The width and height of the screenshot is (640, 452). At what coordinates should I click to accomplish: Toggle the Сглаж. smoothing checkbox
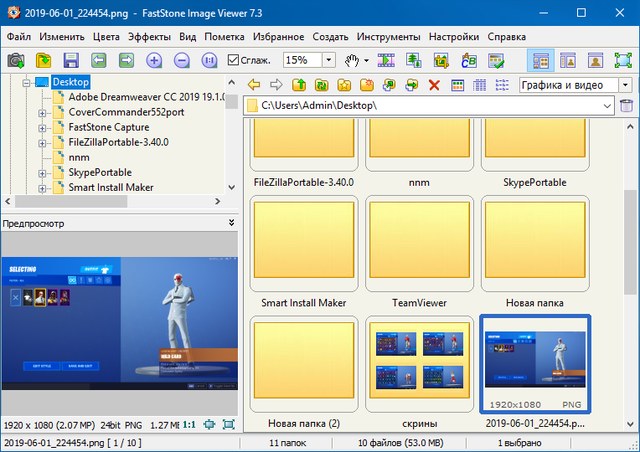click(234, 60)
